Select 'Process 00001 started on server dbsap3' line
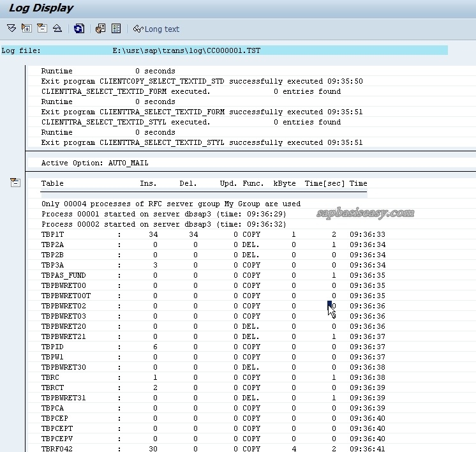The height and width of the screenshot is (452, 476). pyautogui.click(x=164, y=214)
